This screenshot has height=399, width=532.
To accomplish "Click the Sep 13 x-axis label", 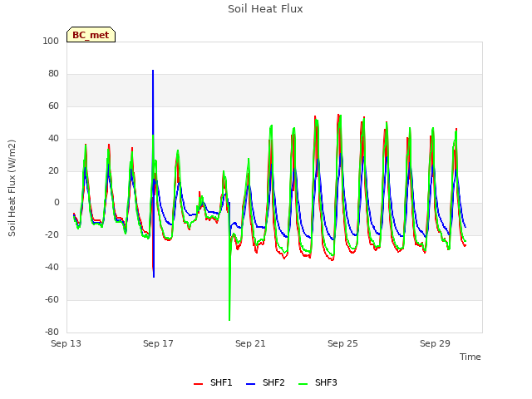I will (x=66, y=343).
